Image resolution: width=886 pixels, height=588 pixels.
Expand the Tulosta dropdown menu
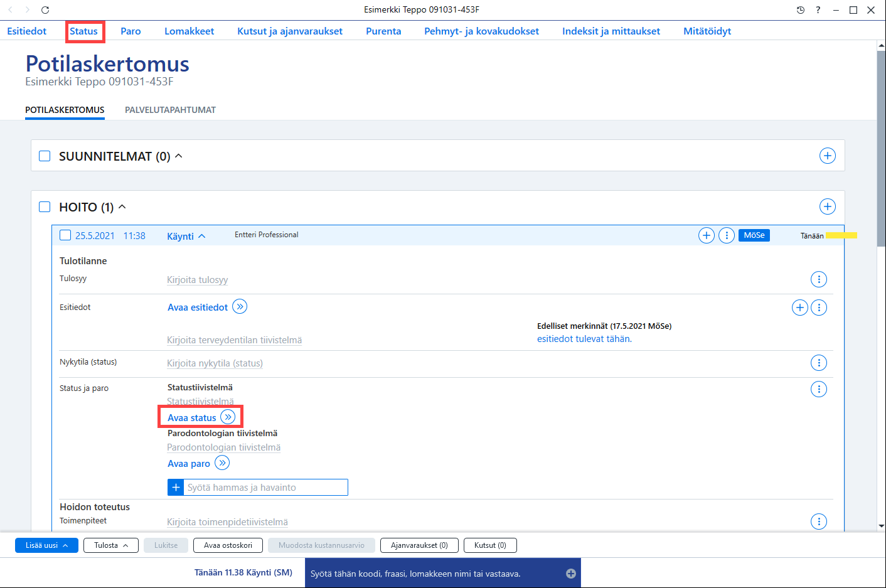[x=111, y=545]
